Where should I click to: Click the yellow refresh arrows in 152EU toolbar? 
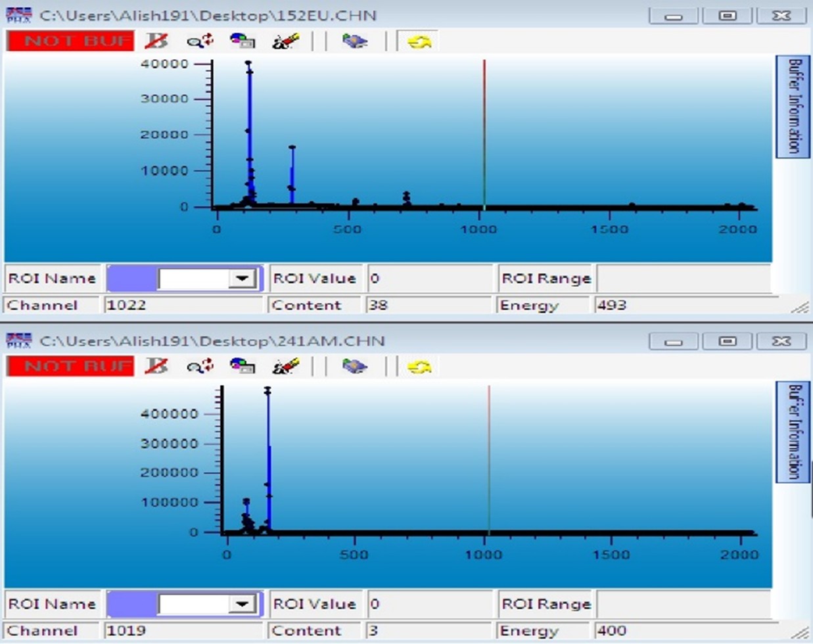(x=419, y=41)
